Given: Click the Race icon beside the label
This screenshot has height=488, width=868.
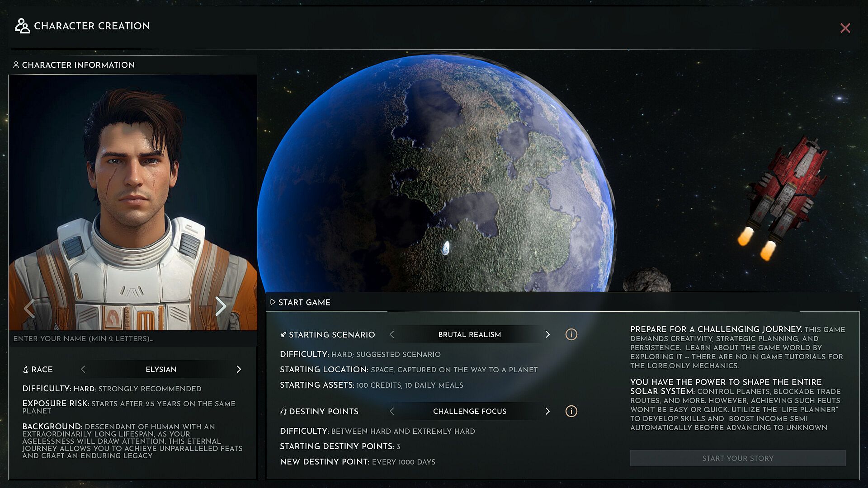Looking at the screenshot, I should tap(26, 370).
